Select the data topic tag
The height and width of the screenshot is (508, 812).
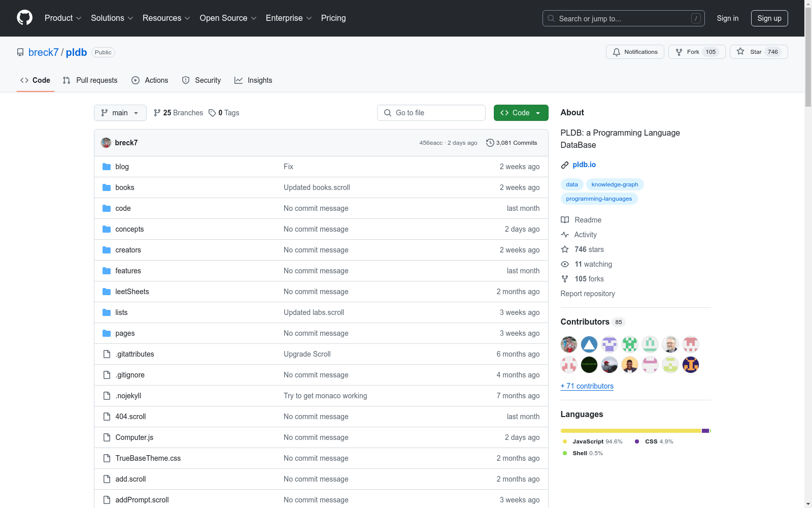(572, 184)
